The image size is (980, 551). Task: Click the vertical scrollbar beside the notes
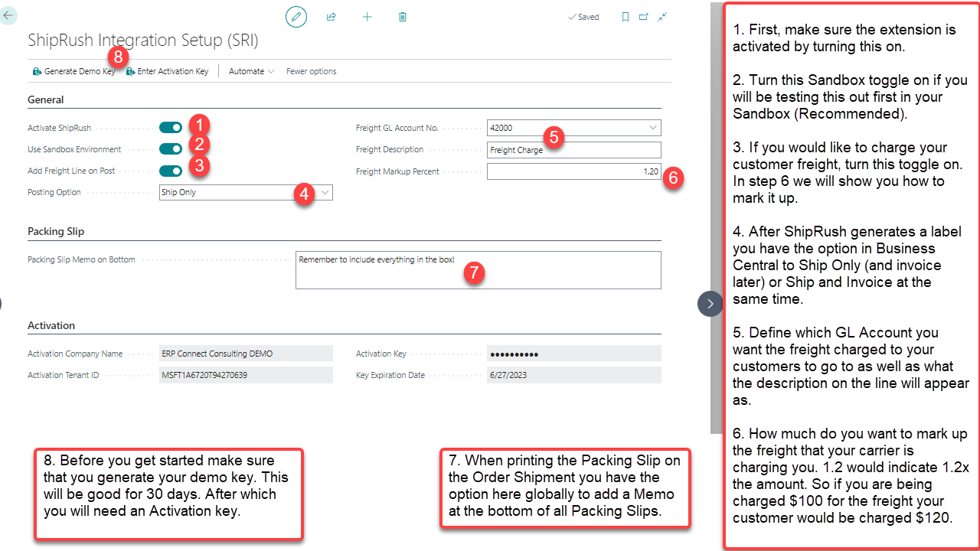pos(717,218)
